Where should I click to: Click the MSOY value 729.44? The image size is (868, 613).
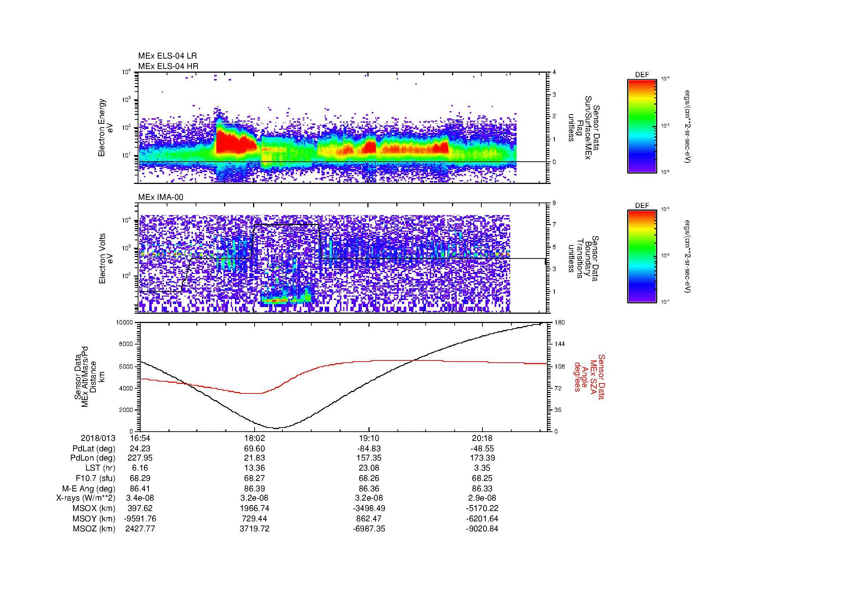(x=255, y=518)
